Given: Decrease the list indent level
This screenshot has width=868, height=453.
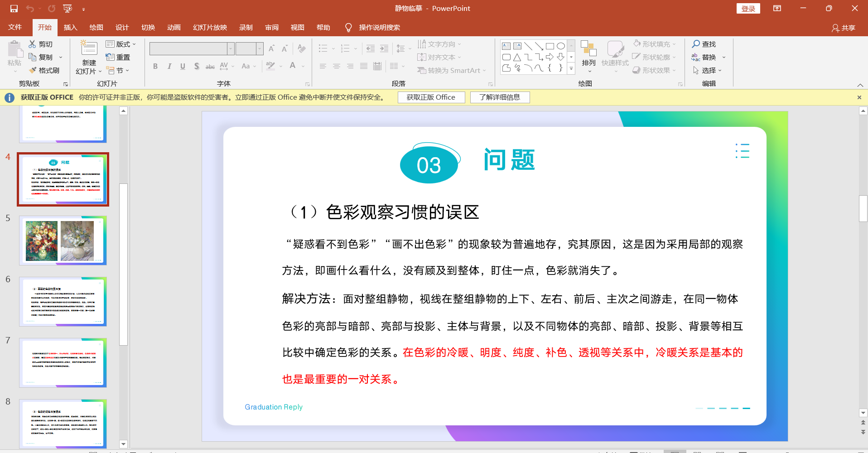Looking at the screenshot, I should click(370, 48).
